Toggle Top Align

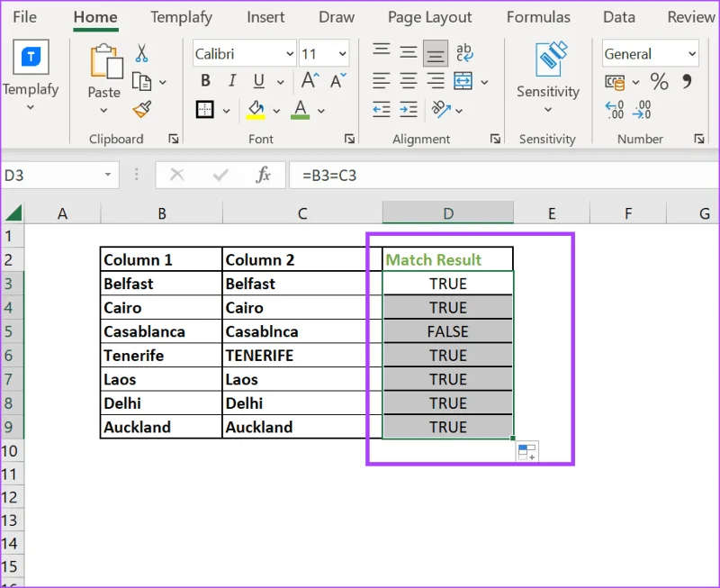tap(381, 50)
